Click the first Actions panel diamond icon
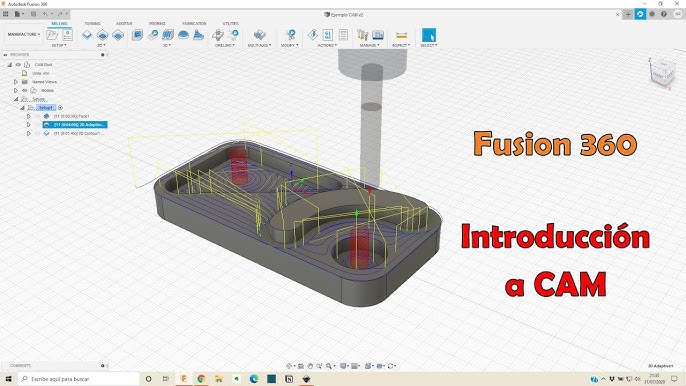Screen dimensions: 686x386 point(312,35)
